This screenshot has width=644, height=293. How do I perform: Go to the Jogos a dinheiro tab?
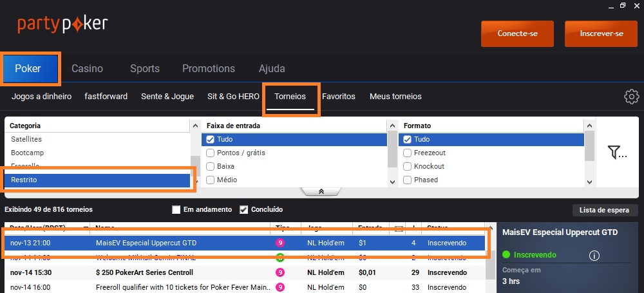41,97
